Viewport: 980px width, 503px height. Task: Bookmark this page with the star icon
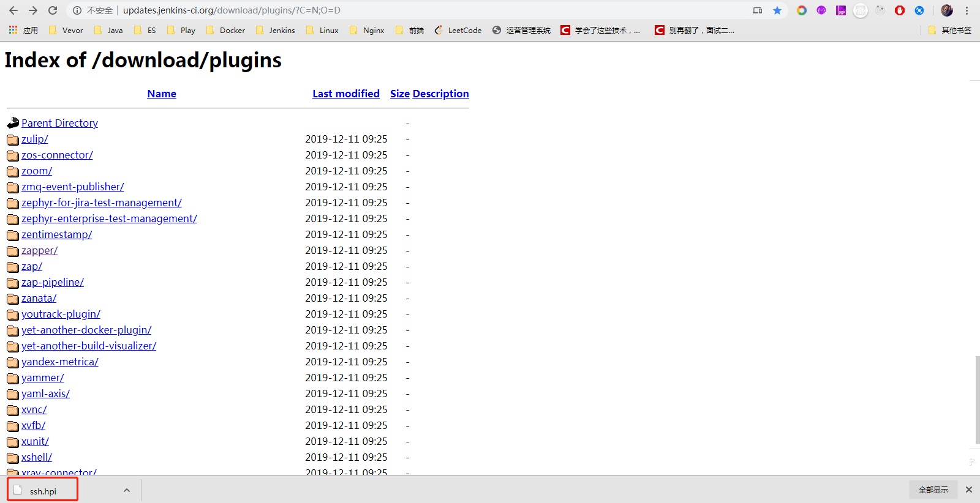(777, 10)
